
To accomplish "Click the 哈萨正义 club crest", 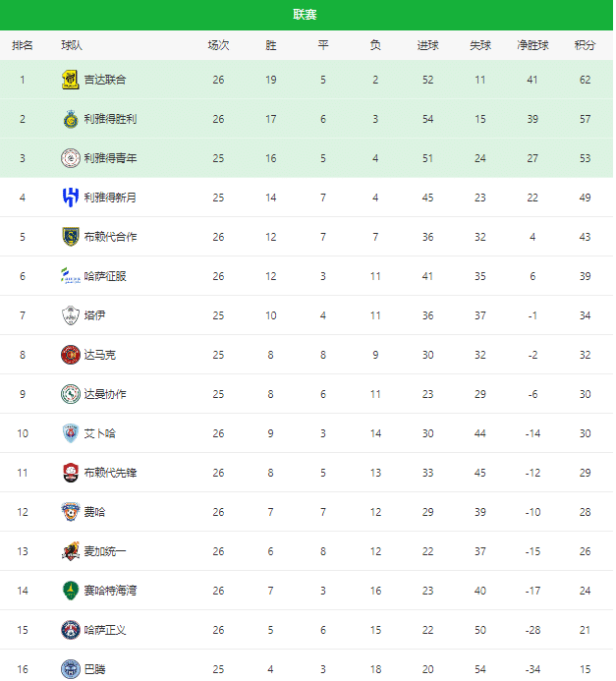I will pos(70,630).
